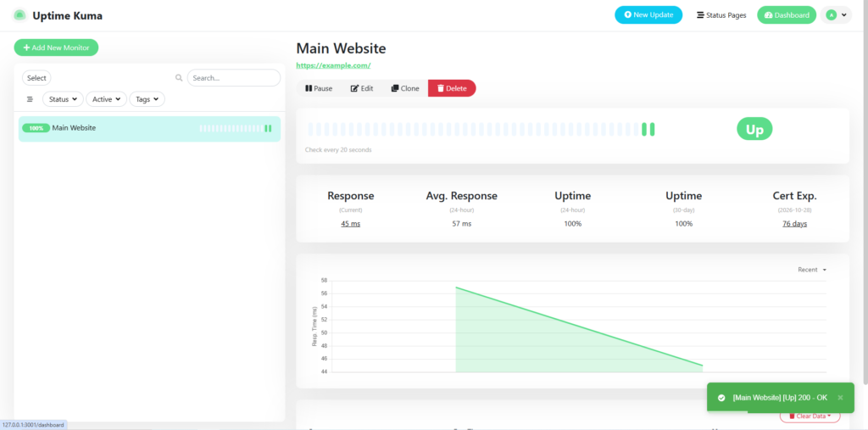The image size is (868, 430).
Task: Click the toast success checkmark icon
Action: pyautogui.click(x=721, y=398)
